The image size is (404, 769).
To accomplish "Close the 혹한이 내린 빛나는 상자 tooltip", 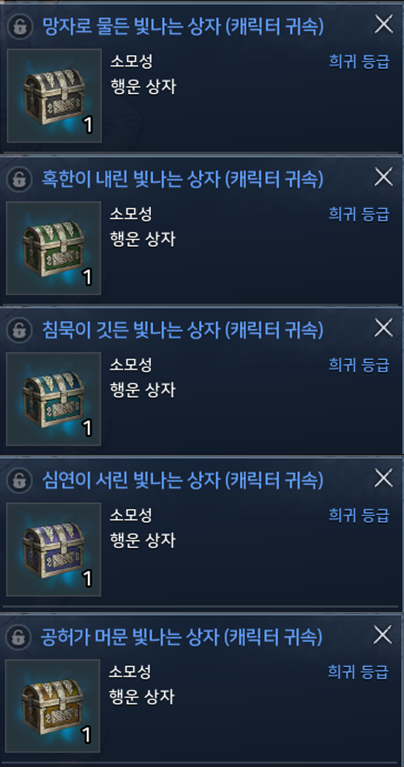I will coord(383,177).
